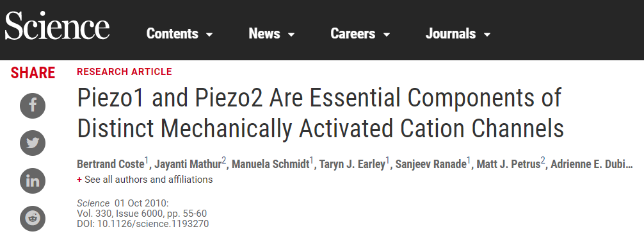Select the Contents menu item
The height and width of the screenshot is (236, 644).
172,33
